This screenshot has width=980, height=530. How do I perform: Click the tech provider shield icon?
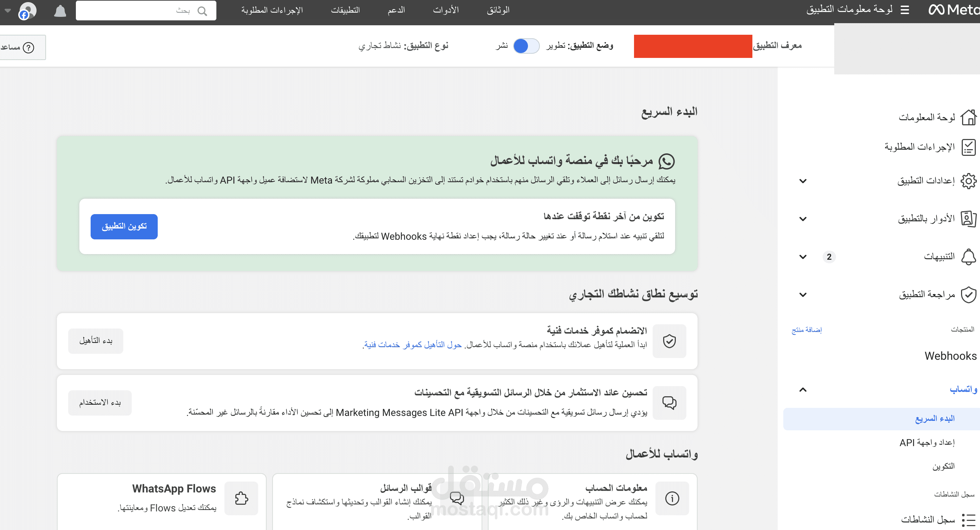pos(669,341)
